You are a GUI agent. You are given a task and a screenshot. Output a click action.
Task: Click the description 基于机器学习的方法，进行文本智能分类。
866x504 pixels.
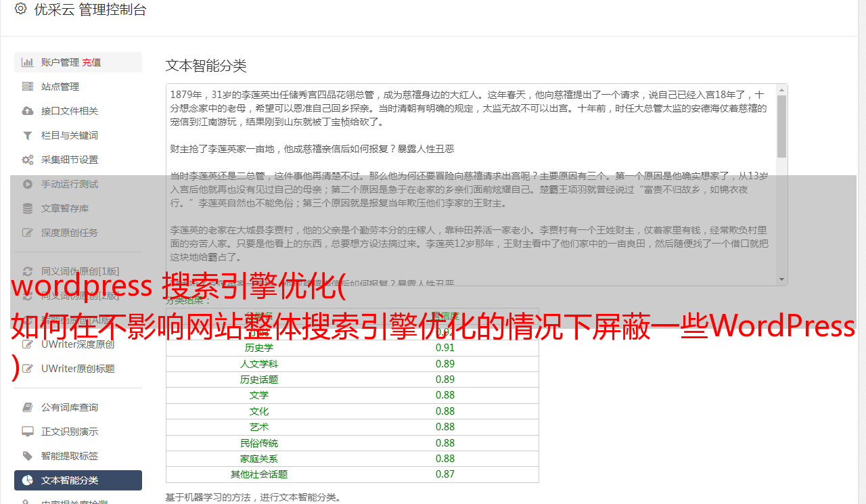tap(253, 498)
